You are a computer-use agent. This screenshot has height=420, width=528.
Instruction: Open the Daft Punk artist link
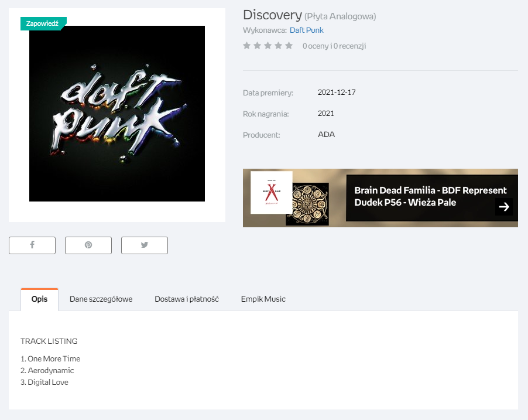point(306,30)
